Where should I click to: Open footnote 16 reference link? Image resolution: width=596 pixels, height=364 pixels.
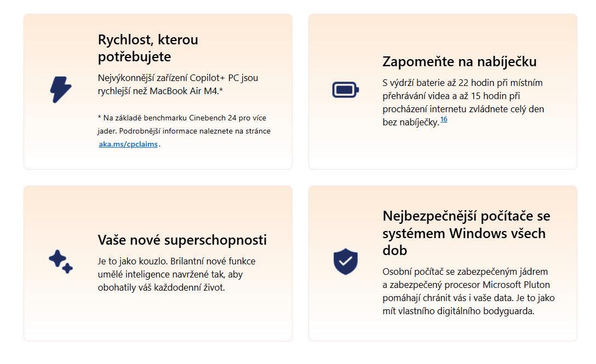[444, 119]
